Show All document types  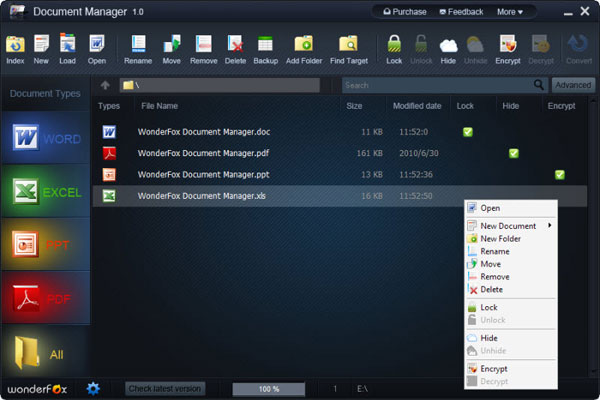[x=46, y=352]
